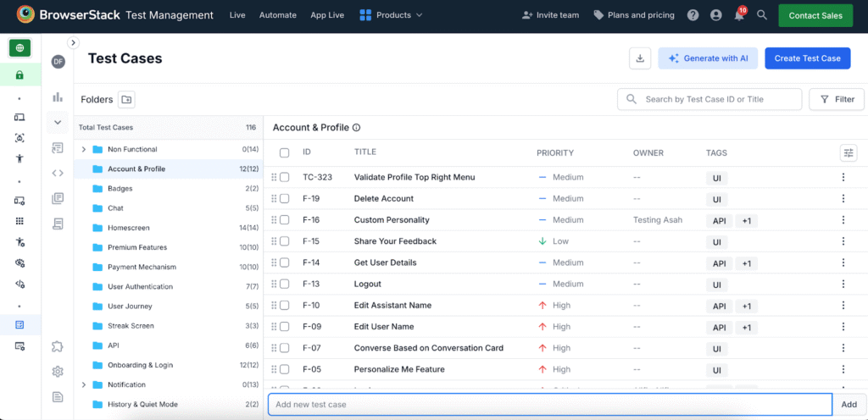
Task: Click the download test cases icon
Action: (640, 58)
